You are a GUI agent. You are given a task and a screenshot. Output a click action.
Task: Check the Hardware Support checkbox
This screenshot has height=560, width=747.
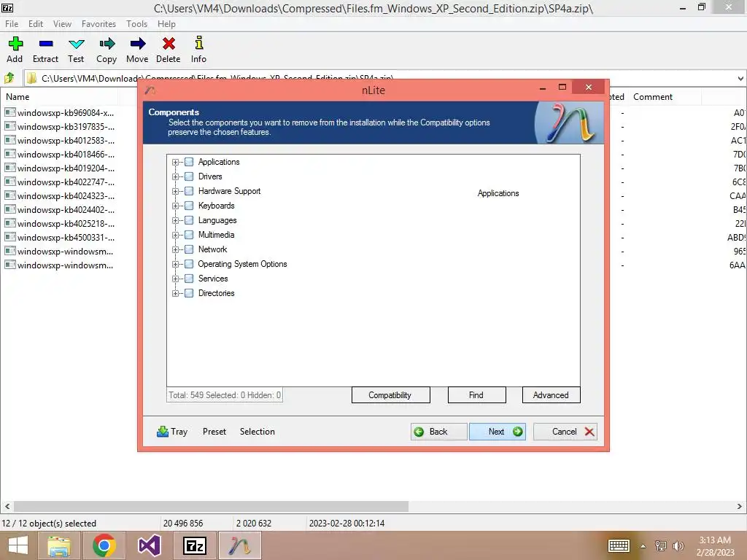[189, 191]
